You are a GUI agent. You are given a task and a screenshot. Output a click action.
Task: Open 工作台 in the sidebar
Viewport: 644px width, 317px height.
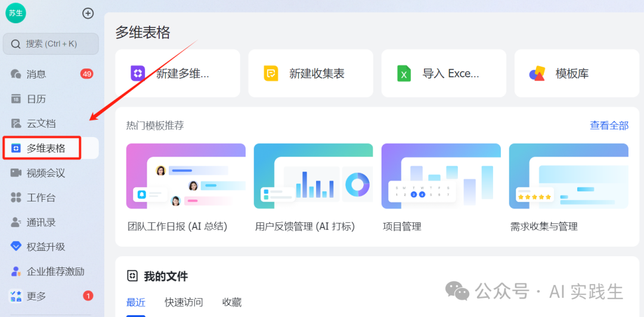click(51, 197)
